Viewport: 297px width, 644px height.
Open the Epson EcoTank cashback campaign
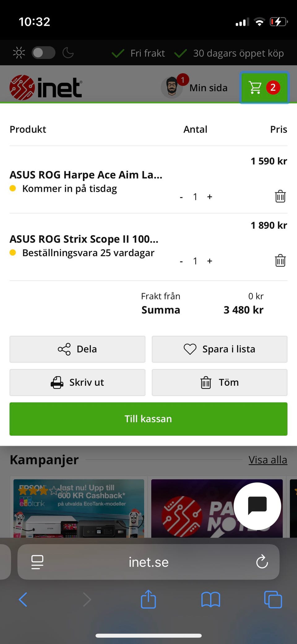(x=79, y=508)
